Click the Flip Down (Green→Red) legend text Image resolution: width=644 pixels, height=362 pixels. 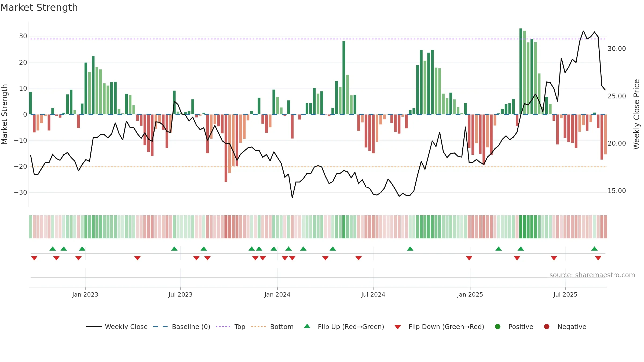446,327
